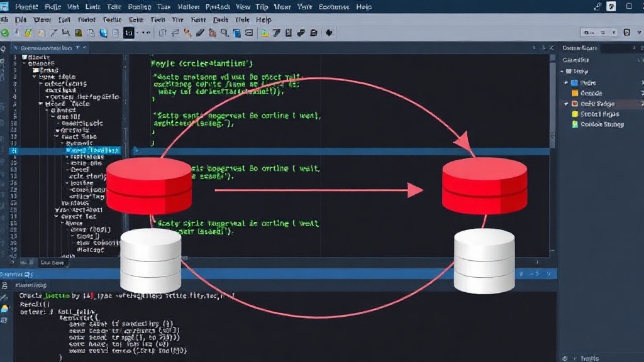Collapse the top folder node in the right panel
Viewport: 644px width, 362px height.
(562, 72)
